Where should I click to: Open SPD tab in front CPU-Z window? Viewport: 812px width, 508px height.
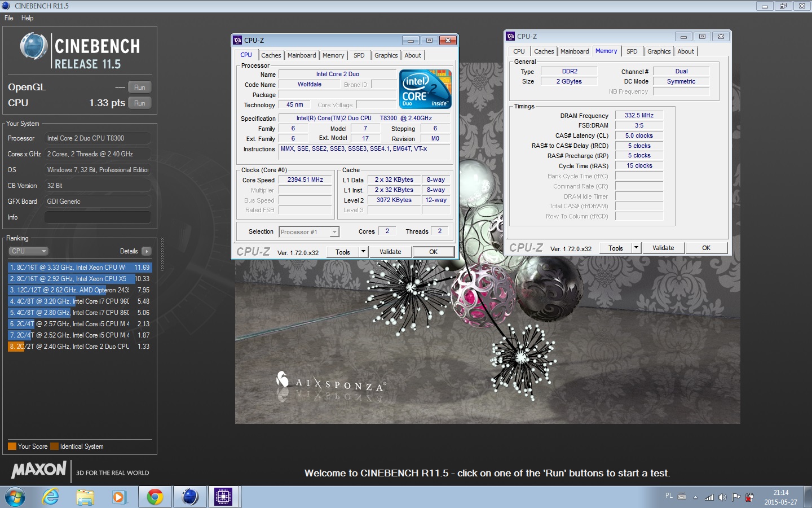point(359,55)
